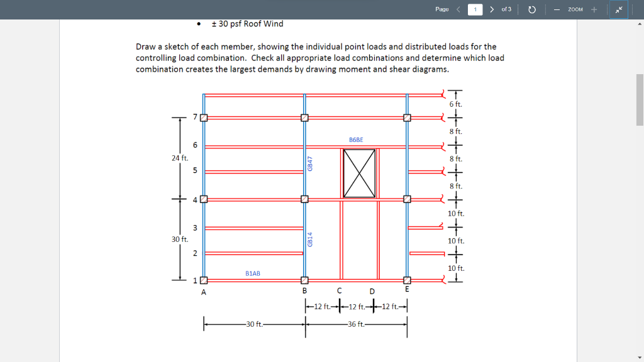
Task: Click the vertical scrollbar thumb
Action: coord(640,100)
